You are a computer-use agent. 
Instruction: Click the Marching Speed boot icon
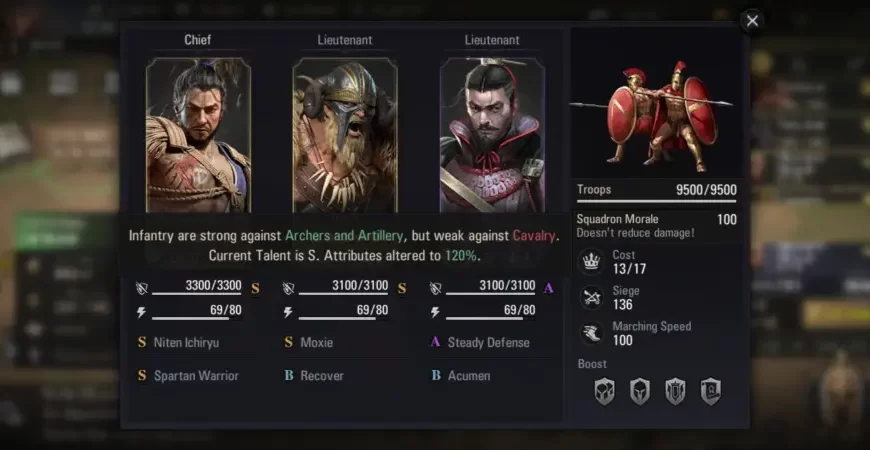click(x=591, y=333)
